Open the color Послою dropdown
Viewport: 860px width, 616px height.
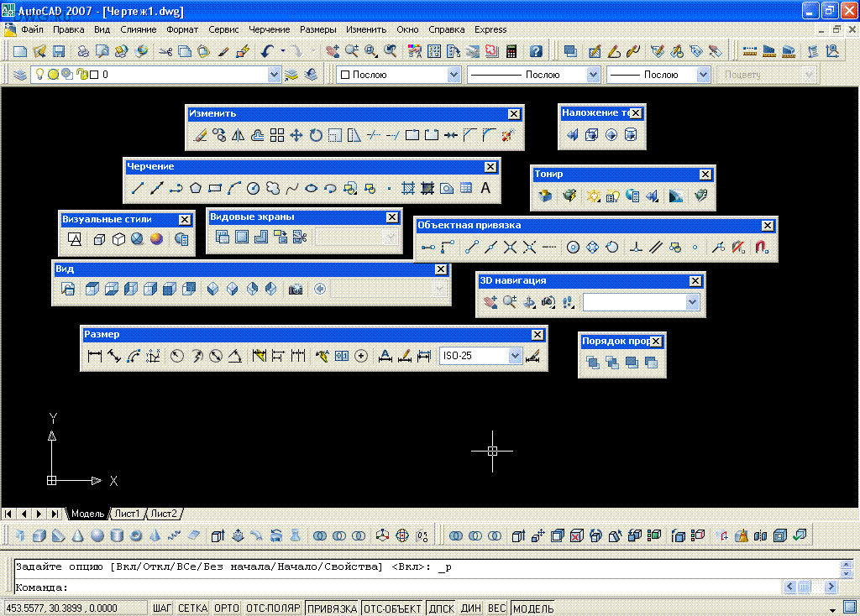click(454, 75)
